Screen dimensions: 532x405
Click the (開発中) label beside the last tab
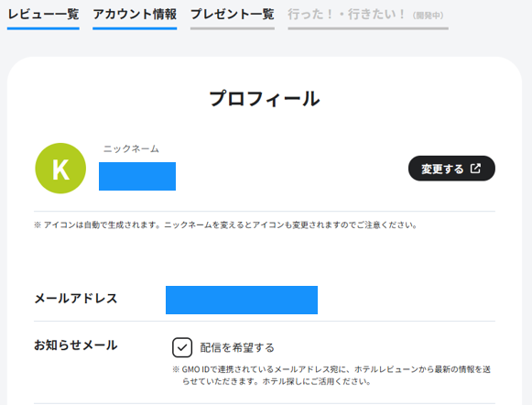429,16
